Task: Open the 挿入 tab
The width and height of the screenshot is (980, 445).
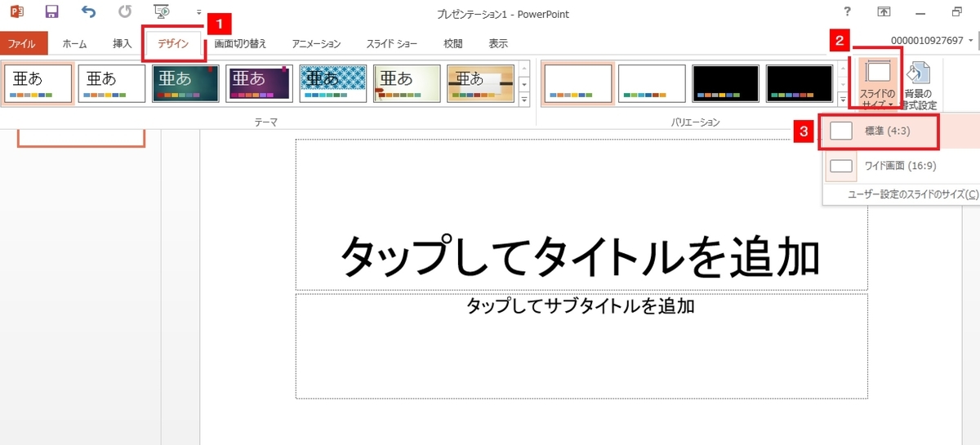Action: 122,44
